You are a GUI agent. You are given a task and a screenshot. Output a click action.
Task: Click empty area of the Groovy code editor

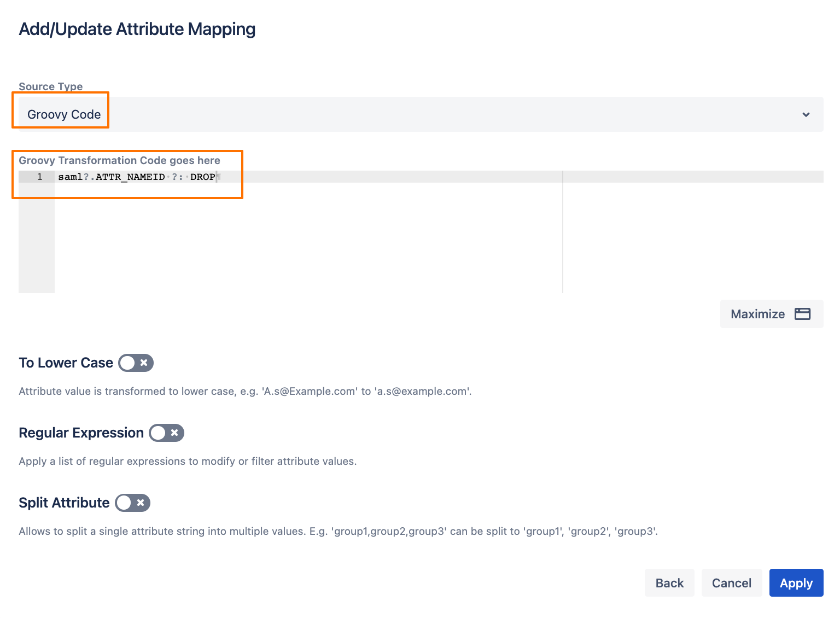click(306, 241)
